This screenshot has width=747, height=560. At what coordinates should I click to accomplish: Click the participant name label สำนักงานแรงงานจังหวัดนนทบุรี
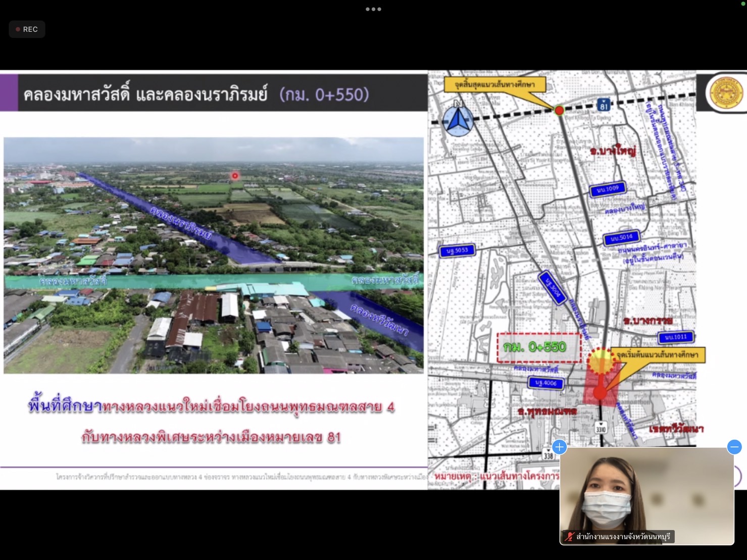[x=623, y=537]
